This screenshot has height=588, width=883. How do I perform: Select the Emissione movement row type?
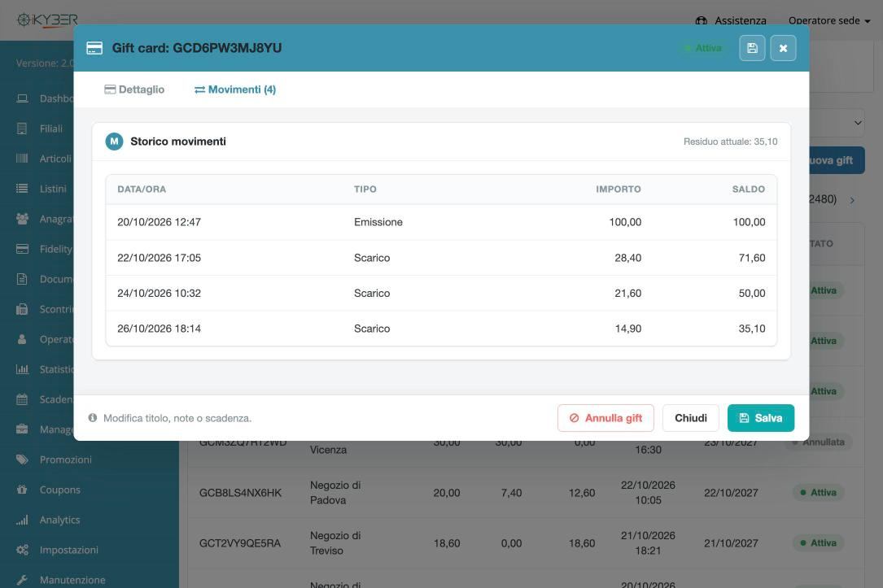[378, 222]
